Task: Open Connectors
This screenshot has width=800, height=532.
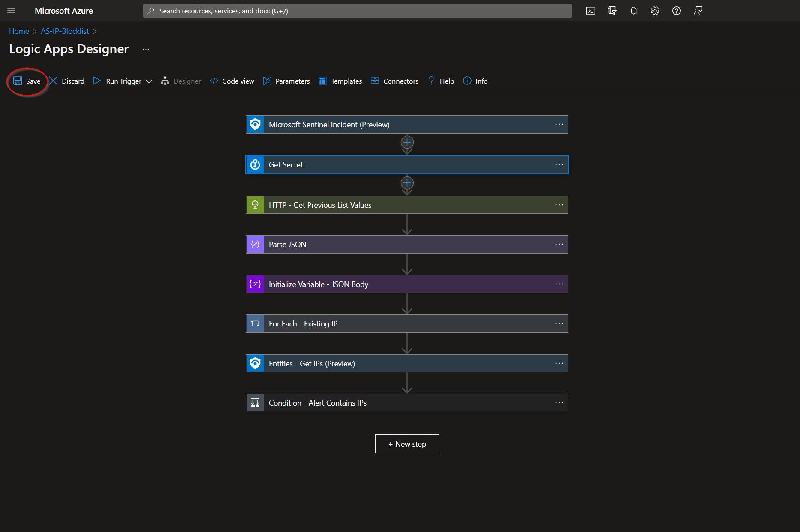Action: click(394, 81)
